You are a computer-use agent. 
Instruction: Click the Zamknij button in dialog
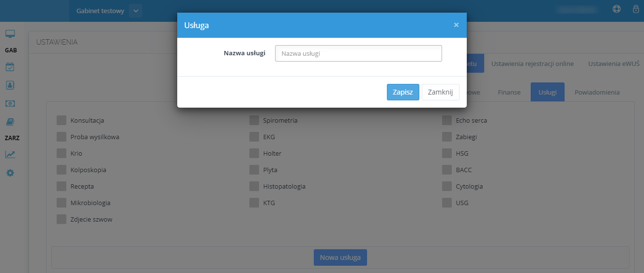(440, 92)
